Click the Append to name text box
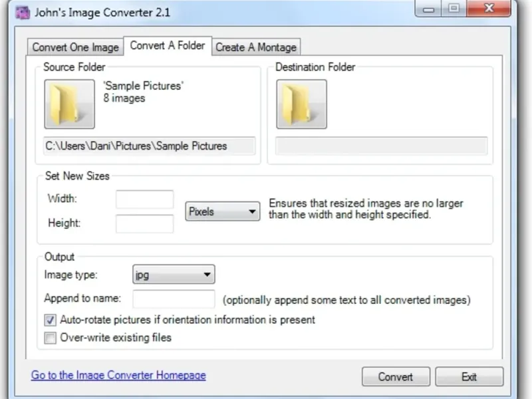This screenshot has width=532, height=399. pos(174,299)
